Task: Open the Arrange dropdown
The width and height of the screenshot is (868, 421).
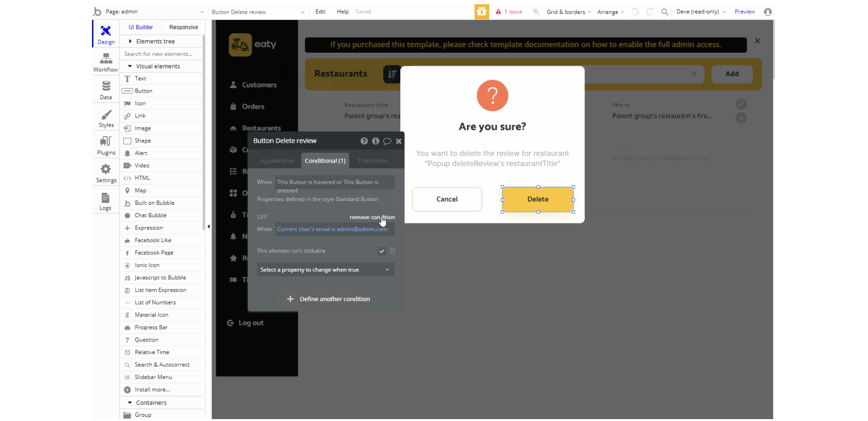Action: click(x=610, y=12)
